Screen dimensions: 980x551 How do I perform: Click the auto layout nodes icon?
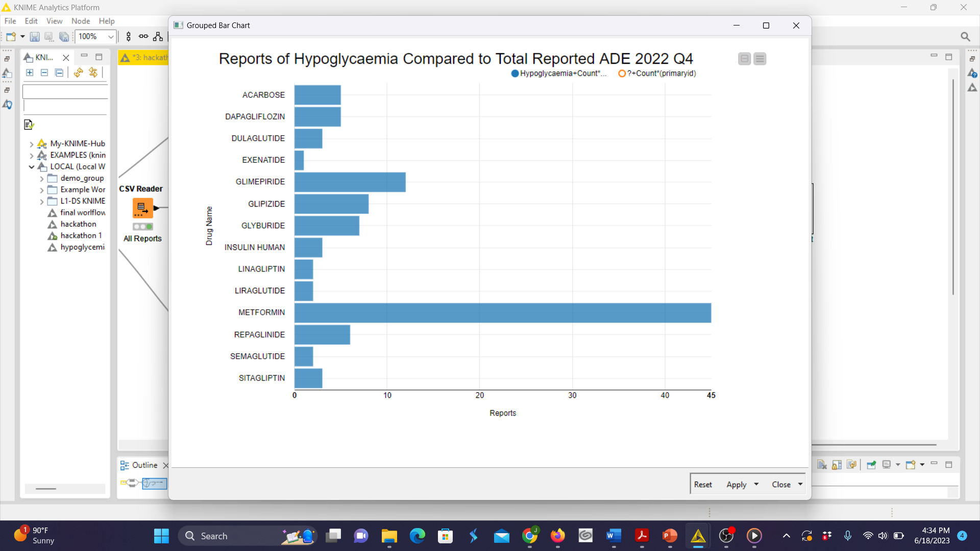tap(158, 37)
